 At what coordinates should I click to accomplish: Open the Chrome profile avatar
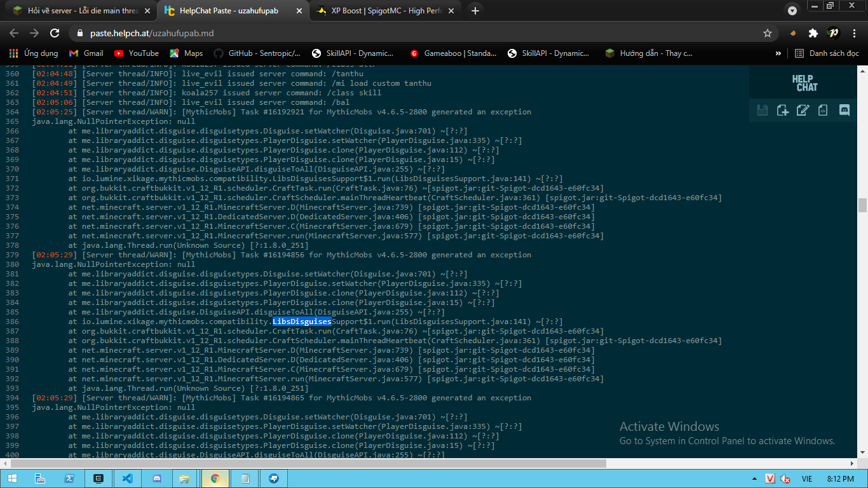[x=833, y=33]
